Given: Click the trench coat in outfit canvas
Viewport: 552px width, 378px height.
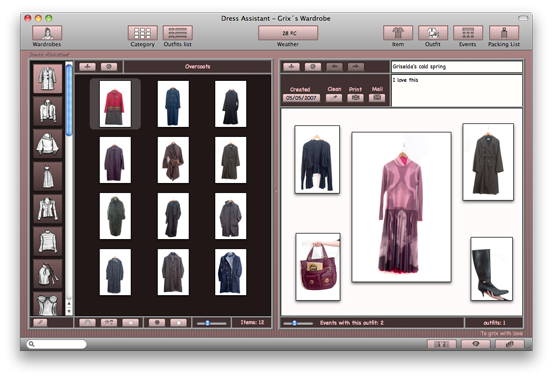Looking at the screenshot, I should [x=488, y=162].
